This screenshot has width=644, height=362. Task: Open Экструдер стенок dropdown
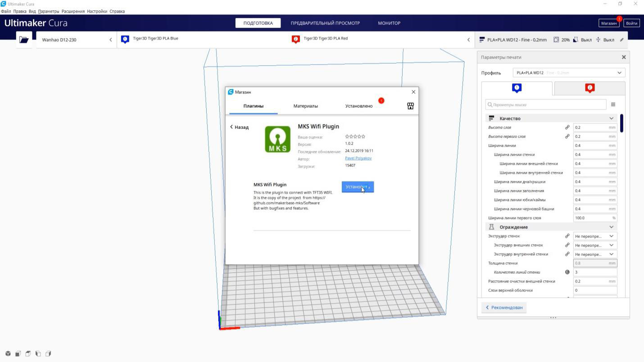[x=594, y=236]
